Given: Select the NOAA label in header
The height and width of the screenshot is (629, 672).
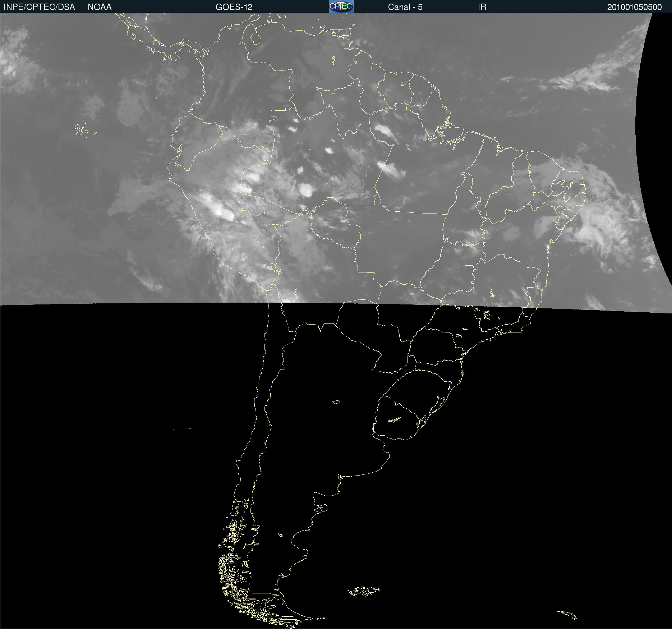Looking at the screenshot, I should tap(100, 7).
